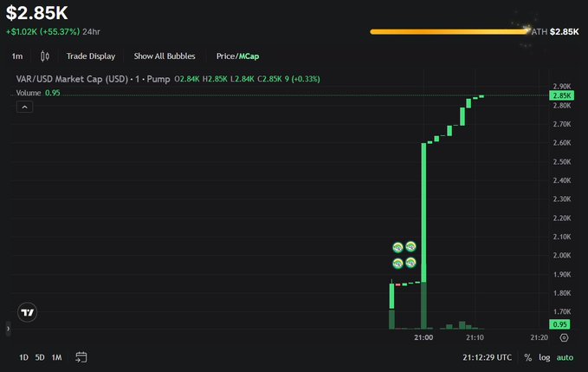Click the top-left trade bubble
This screenshot has height=372, width=588.
coord(397,247)
